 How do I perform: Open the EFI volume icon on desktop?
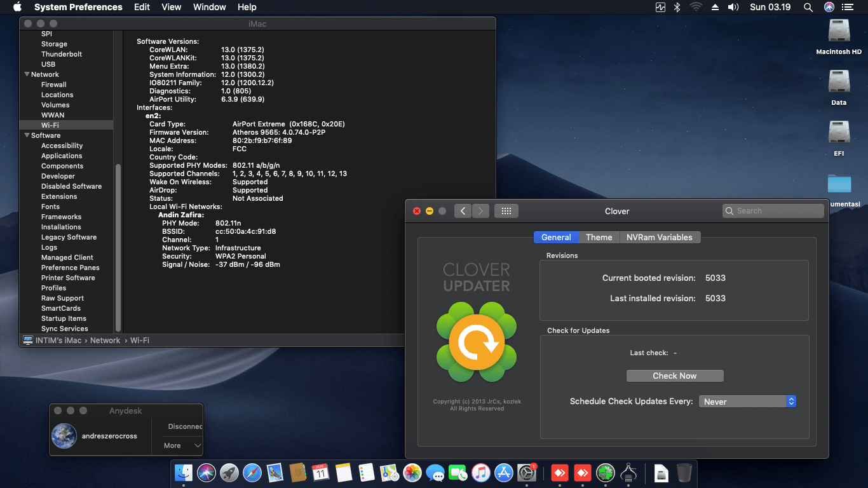(x=839, y=133)
